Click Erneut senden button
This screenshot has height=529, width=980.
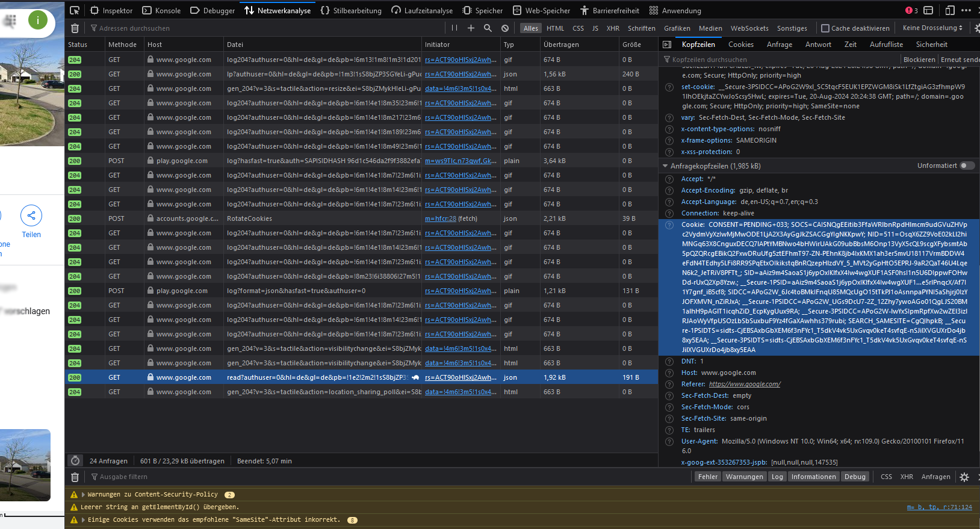click(960, 60)
